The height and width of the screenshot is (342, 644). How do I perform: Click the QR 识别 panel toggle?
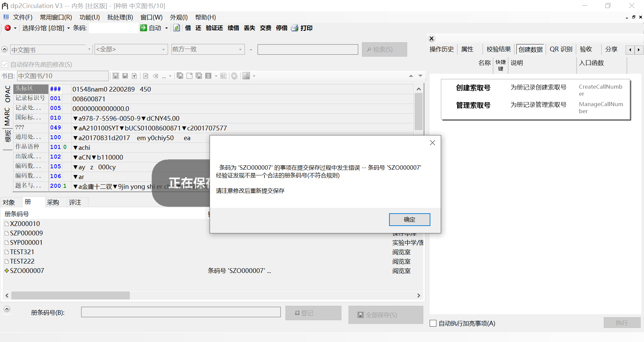[561, 49]
